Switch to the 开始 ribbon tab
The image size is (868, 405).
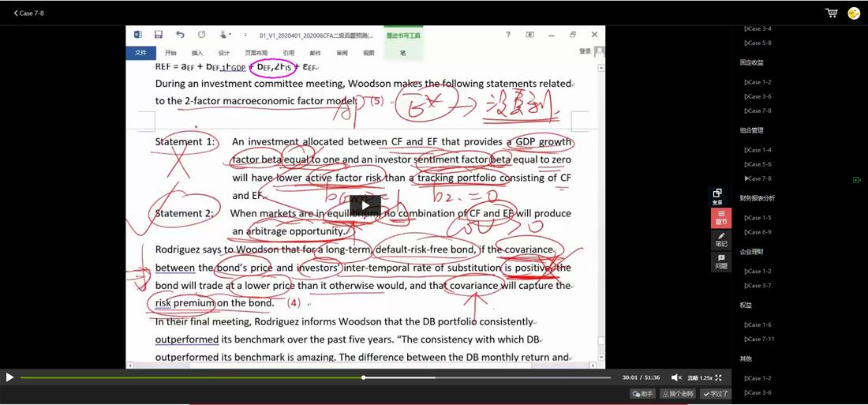pos(170,53)
